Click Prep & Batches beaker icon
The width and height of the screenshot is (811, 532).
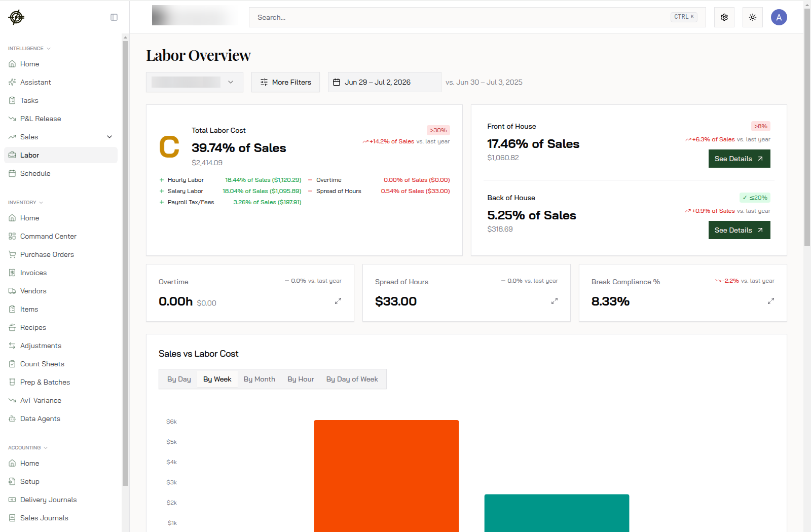[12, 382]
